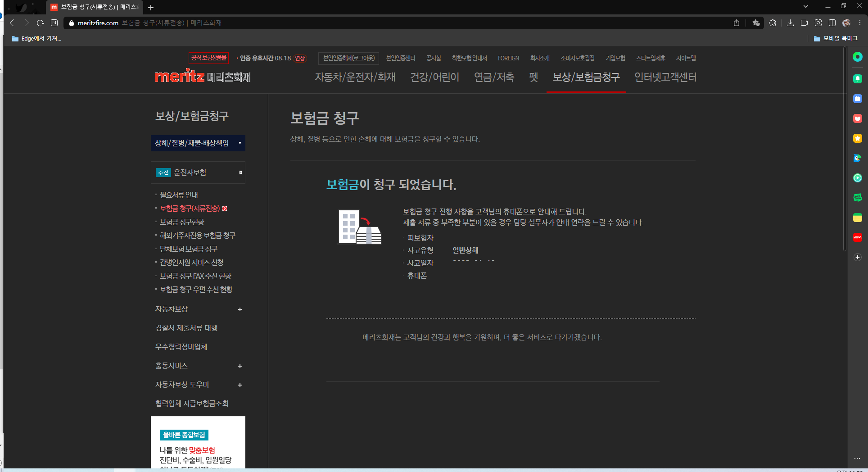868x472 pixels.
Task: Open the blue Edge-style sidebar icon
Action: pyautogui.click(x=858, y=158)
